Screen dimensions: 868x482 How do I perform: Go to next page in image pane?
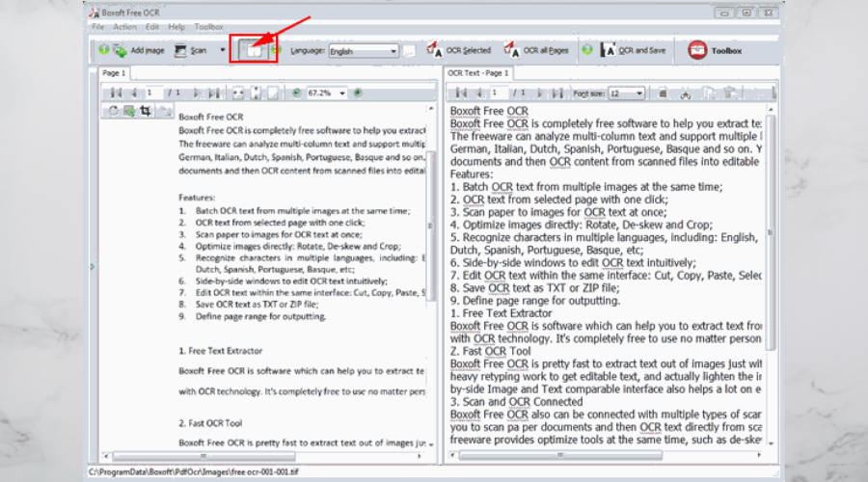[x=197, y=93]
